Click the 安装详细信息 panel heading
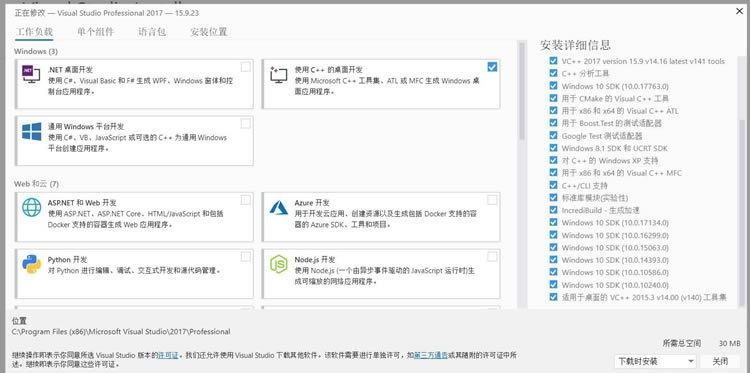 [x=575, y=45]
